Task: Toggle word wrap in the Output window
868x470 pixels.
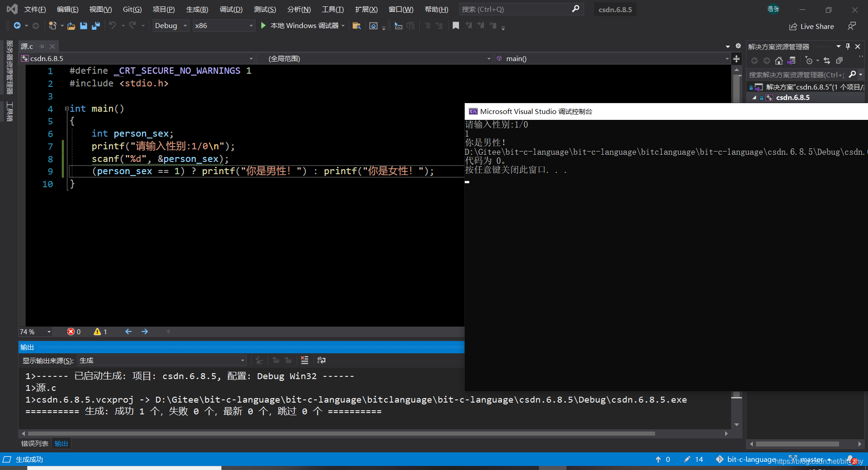Action: (321, 360)
